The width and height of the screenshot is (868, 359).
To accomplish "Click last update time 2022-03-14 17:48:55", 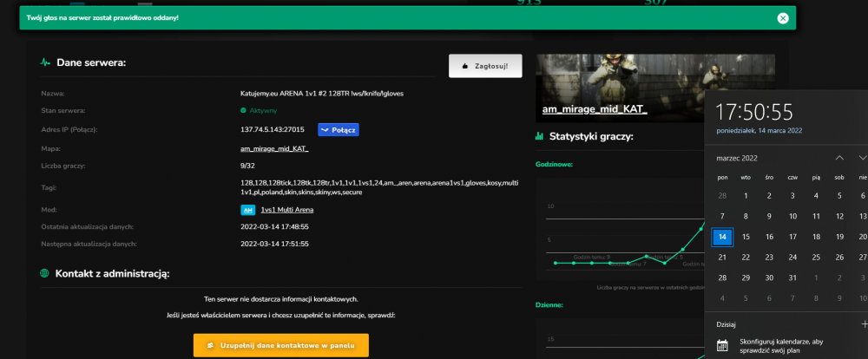I will 274,227.
